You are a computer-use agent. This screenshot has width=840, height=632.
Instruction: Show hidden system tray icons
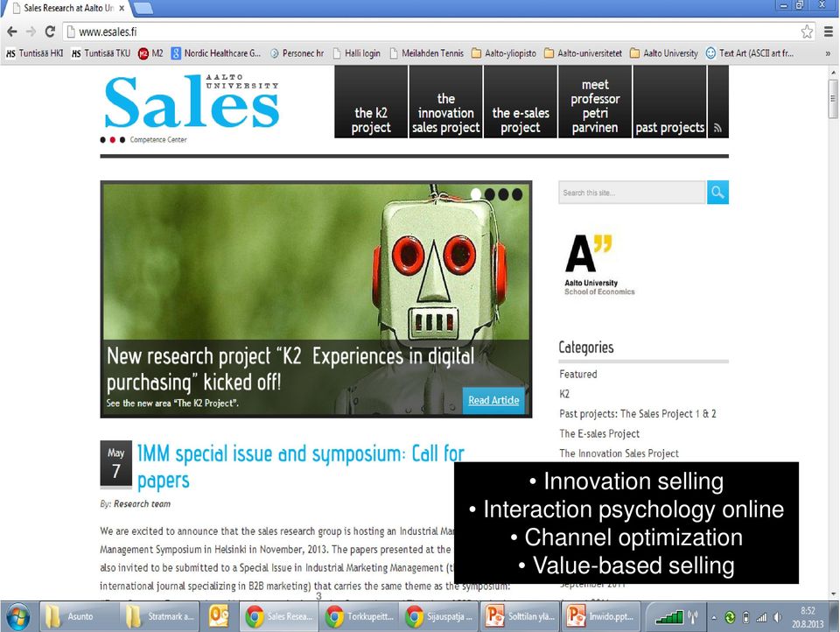tap(714, 618)
